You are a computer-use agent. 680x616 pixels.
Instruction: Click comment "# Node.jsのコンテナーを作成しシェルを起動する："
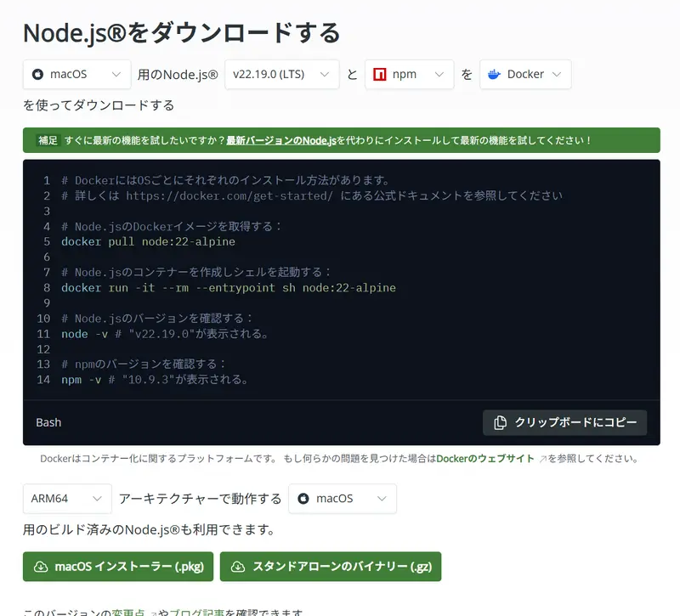[196, 273]
